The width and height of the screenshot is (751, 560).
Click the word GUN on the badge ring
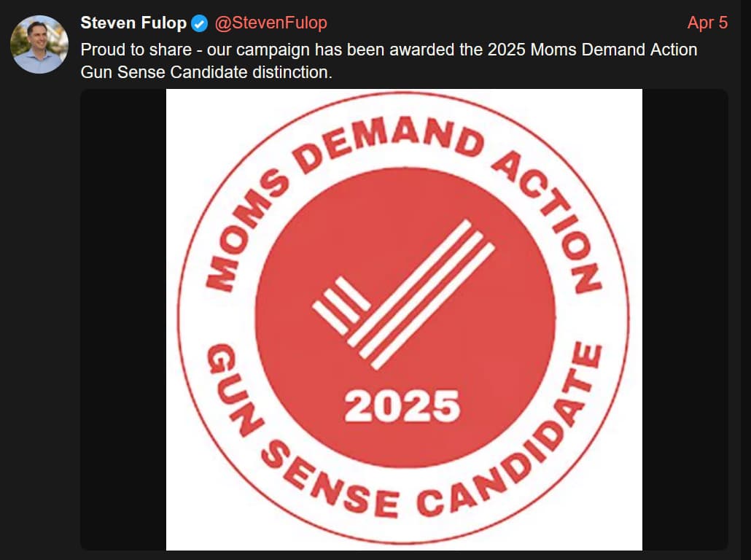pos(235,389)
